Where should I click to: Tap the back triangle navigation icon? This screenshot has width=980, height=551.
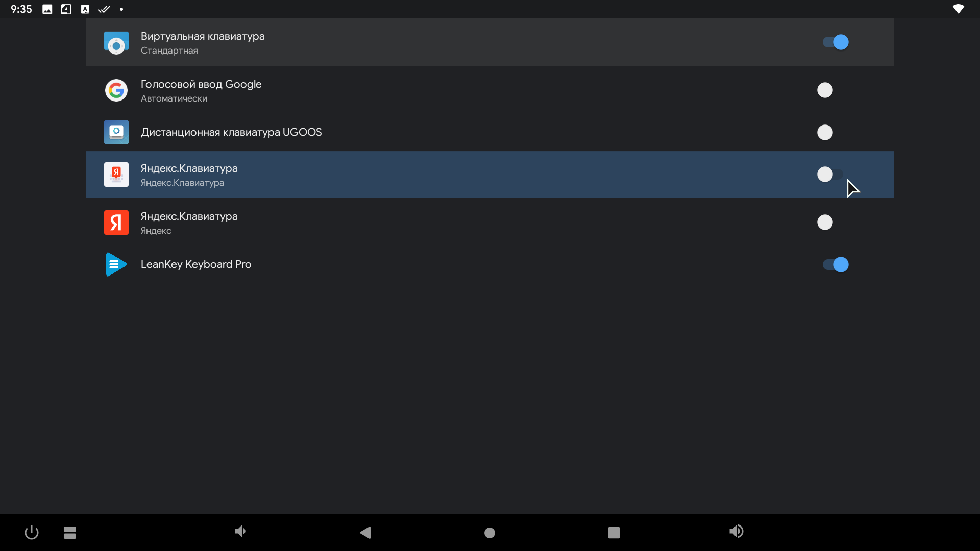point(365,533)
